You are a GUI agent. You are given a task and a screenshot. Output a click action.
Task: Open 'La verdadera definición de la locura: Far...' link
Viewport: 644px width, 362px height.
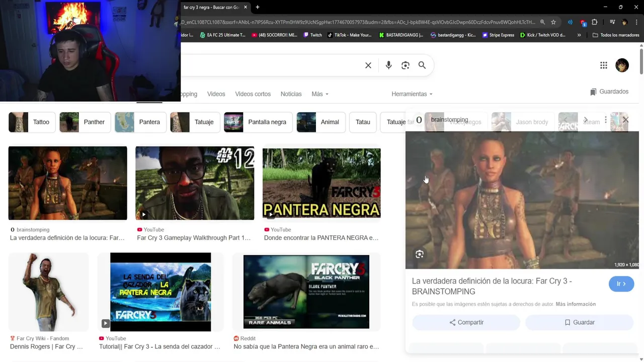point(67,238)
